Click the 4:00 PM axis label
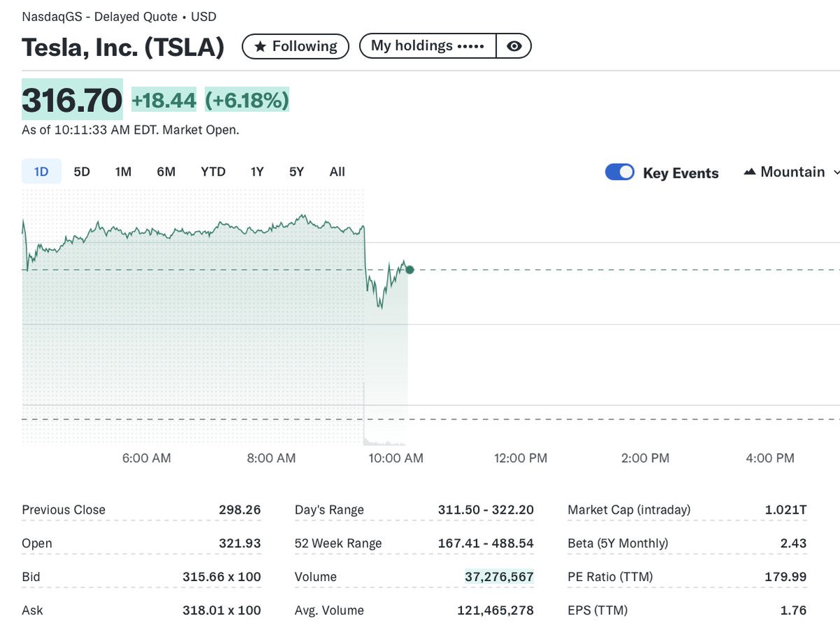 [770, 458]
